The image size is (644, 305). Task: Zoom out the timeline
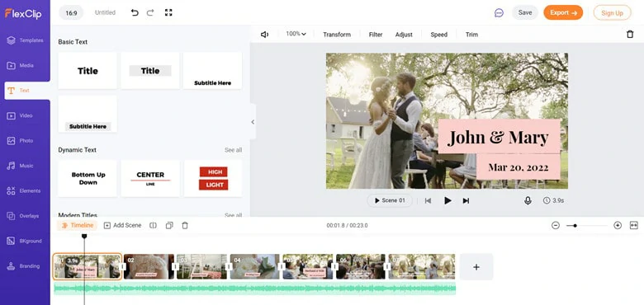[x=556, y=225]
